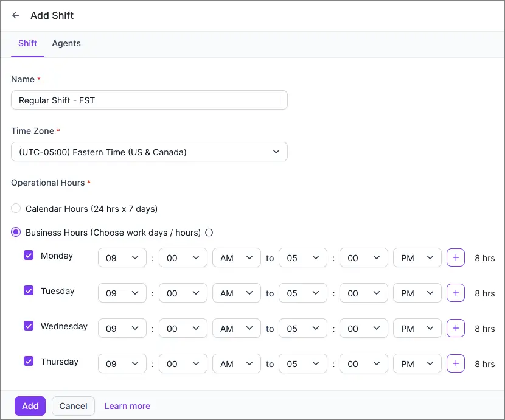Open Monday start AM/PM dropdown
Viewport: 505px width, 420px height.
[237, 257]
